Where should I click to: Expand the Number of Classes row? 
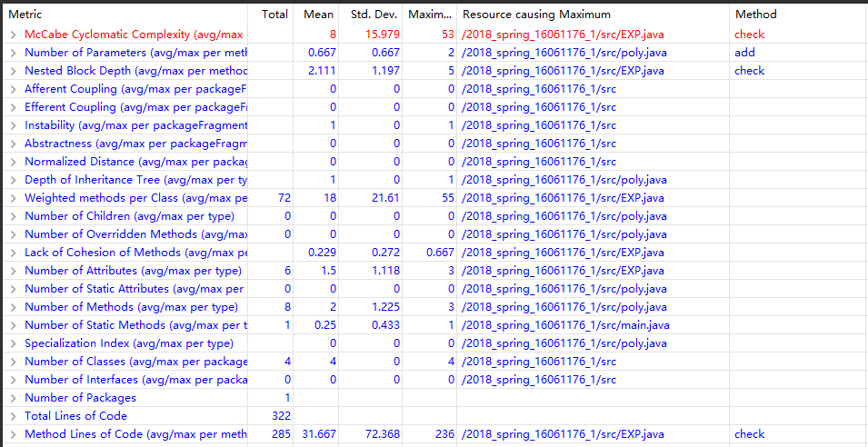pyautogui.click(x=14, y=362)
